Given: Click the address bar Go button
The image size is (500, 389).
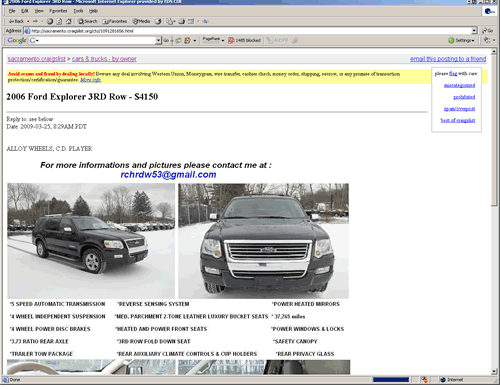Looking at the screenshot, I should tap(488, 31).
